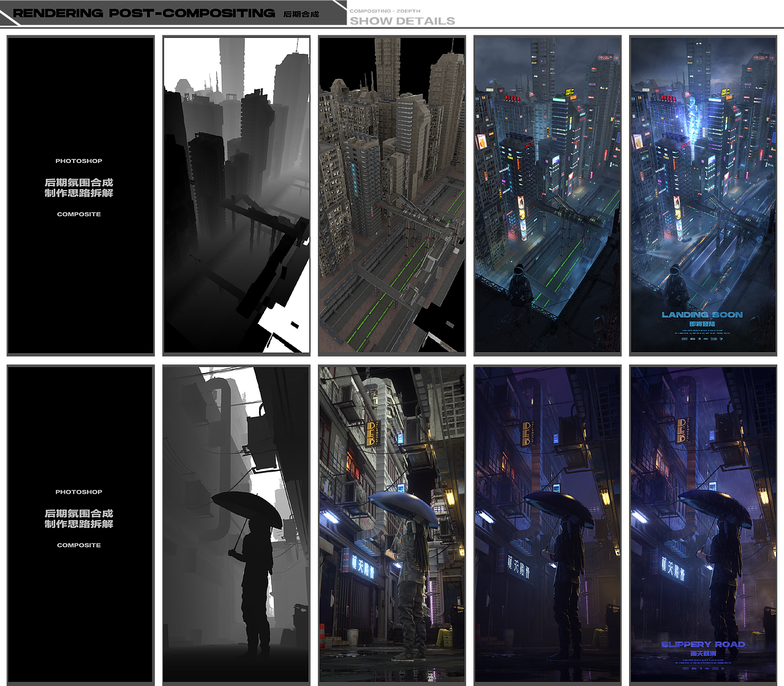Click the bottom black Photoshop composite title card
The width and height of the screenshot is (784, 686).
(x=81, y=525)
